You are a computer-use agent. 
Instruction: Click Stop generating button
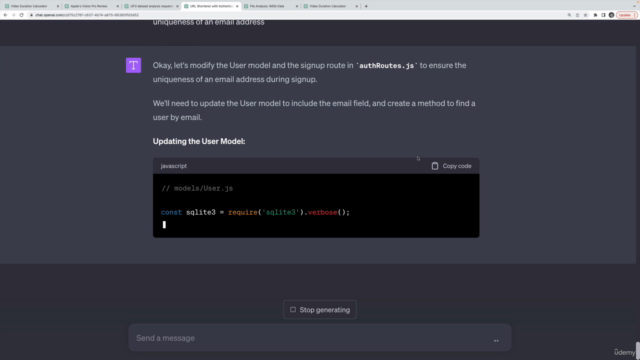[x=320, y=310]
